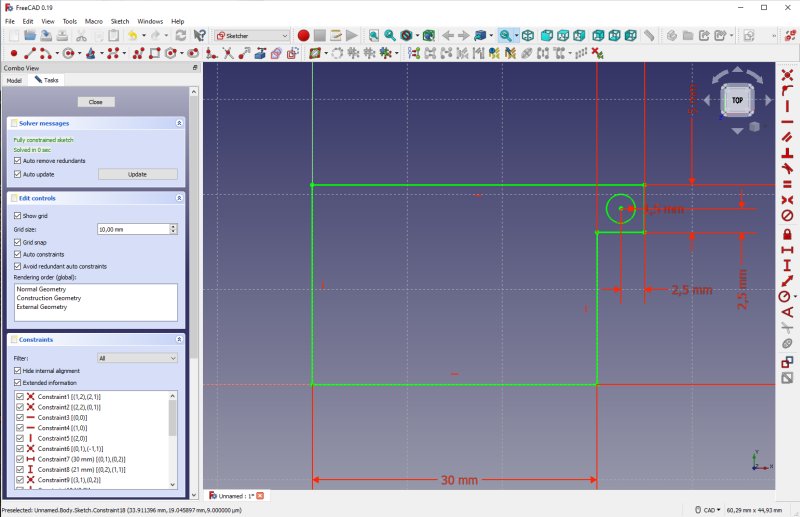
Task: Select the External geometry tool
Action: (260, 53)
